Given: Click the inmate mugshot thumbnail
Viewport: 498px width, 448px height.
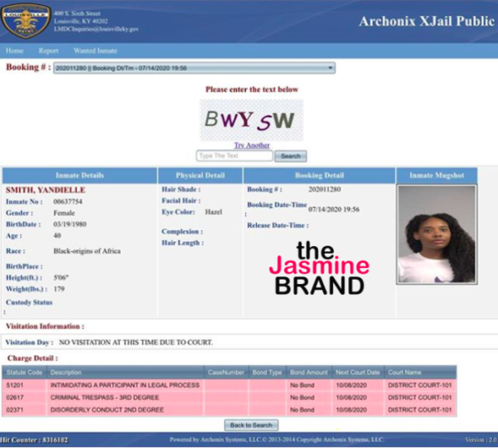Looking at the screenshot, I should click(x=437, y=234).
